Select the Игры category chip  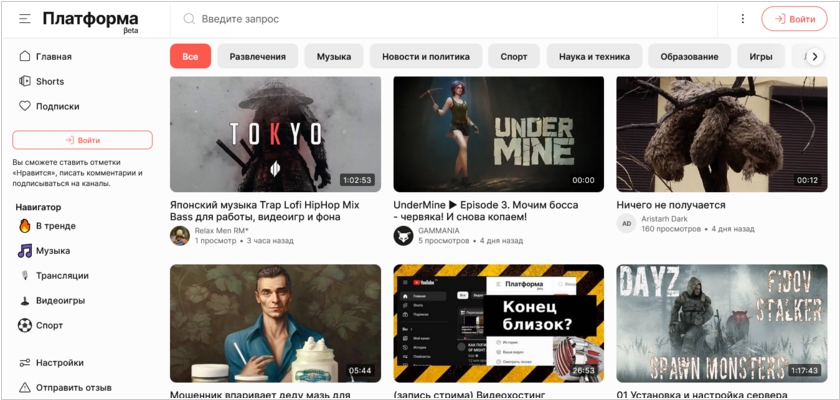tap(761, 56)
